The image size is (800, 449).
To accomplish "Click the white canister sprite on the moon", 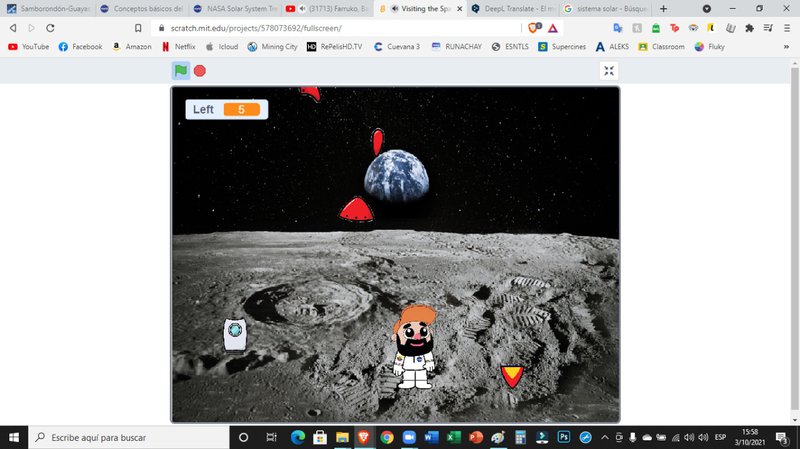I will pos(234,334).
